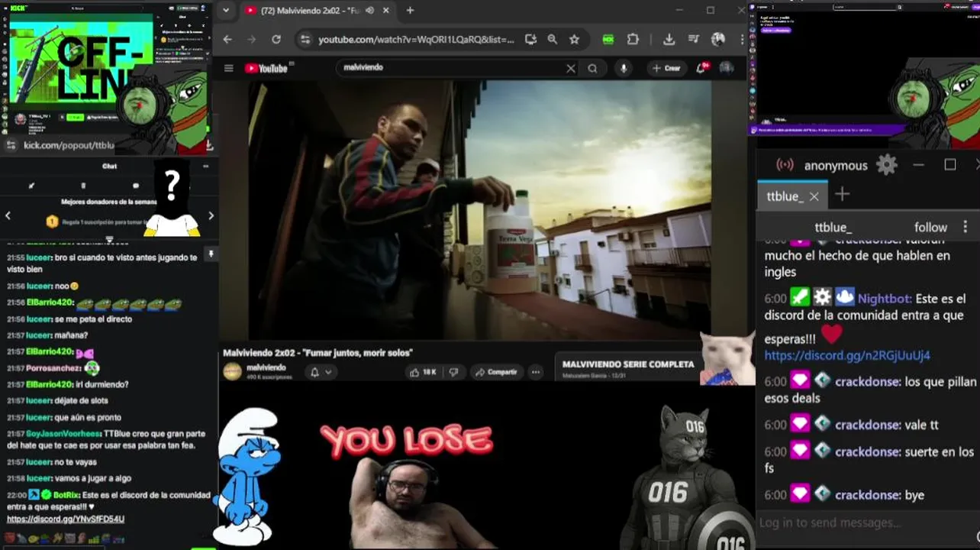980x550 pixels.
Task: Dislike the Malviviendo video
Action: (x=453, y=372)
